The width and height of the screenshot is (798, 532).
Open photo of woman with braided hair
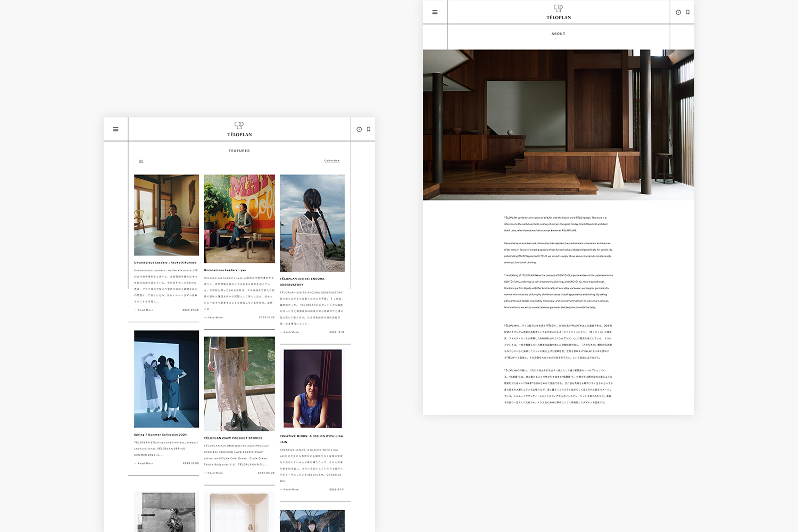(312, 223)
